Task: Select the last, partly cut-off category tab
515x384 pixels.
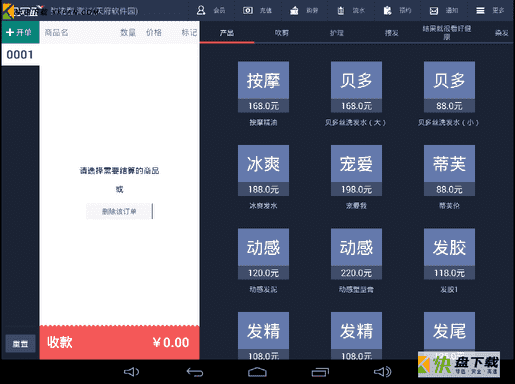Action: (x=501, y=33)
